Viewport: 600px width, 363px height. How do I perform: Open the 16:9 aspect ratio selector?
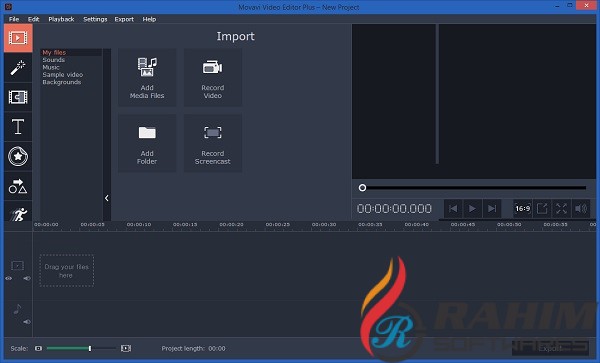click(x=523, y=208)
